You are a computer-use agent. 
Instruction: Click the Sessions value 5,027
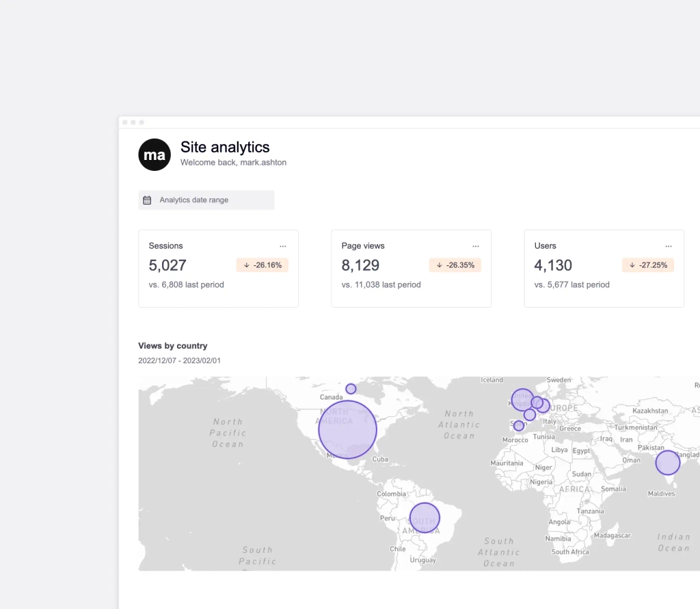tap(167, 265)
